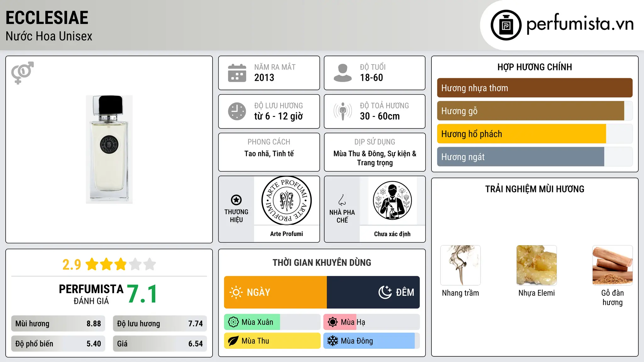Click the NGÀY daytime label
Screen dimensions: 644x362
click(x=258, y=293)
